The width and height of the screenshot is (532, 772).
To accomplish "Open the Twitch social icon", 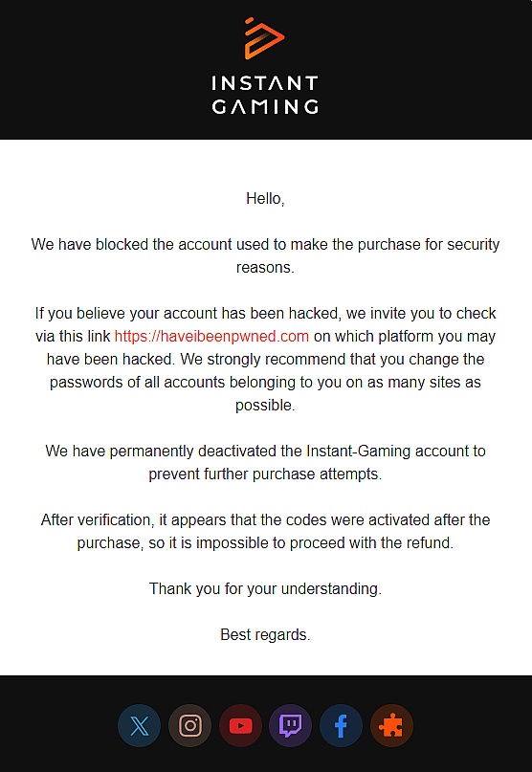I will click(x=291, y=726).
